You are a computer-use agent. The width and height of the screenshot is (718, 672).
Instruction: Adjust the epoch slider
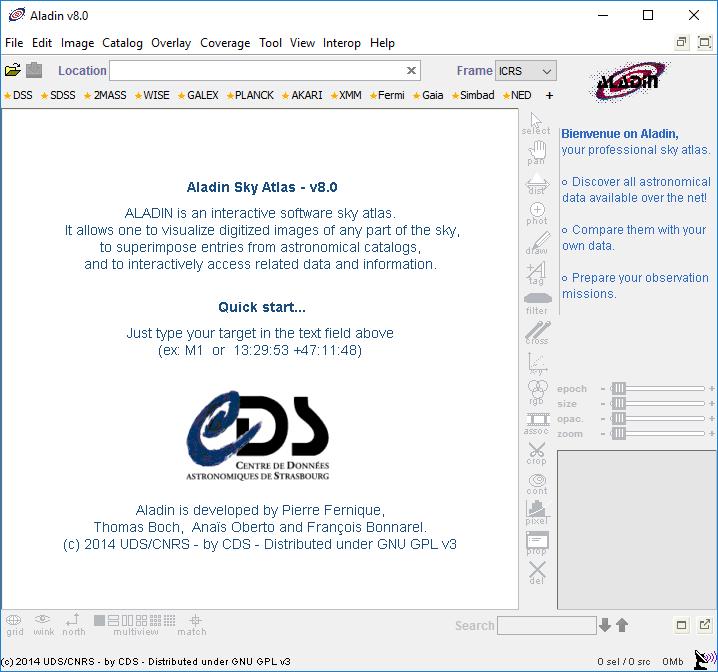[658, 388]
